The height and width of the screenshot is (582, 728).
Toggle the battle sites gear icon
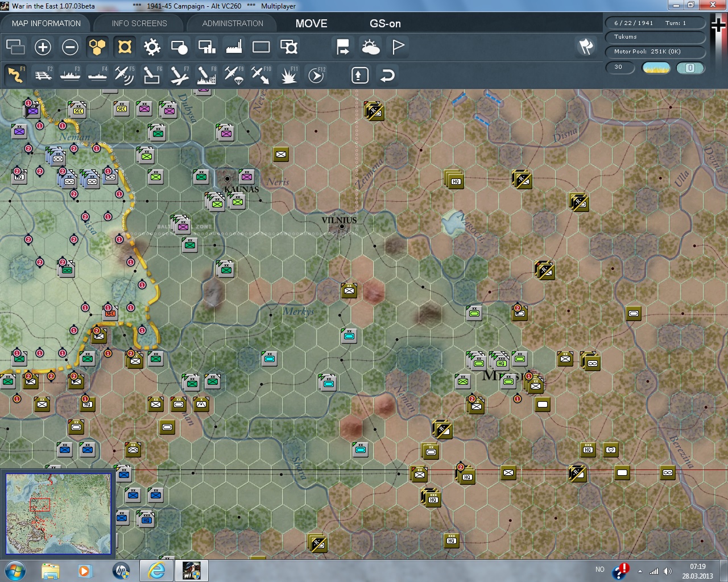coord(152,47)
